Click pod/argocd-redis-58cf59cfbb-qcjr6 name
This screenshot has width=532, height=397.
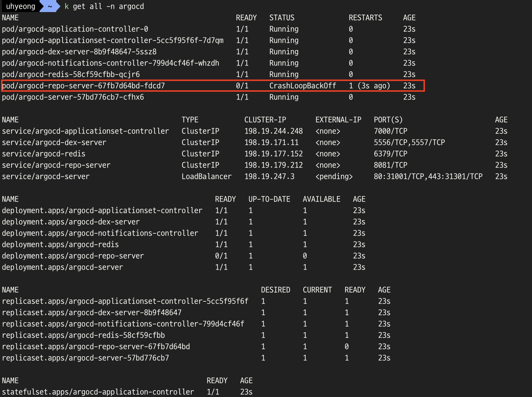tap(71, 74)
